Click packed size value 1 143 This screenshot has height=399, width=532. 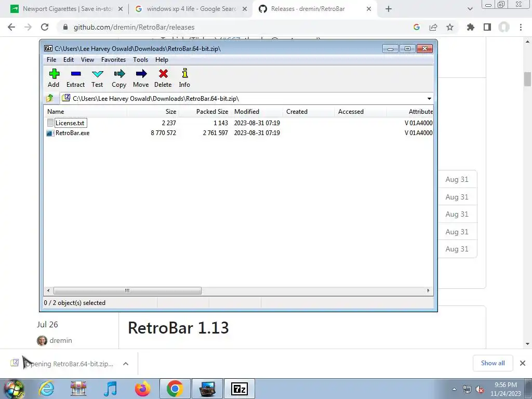coord(220,123)
